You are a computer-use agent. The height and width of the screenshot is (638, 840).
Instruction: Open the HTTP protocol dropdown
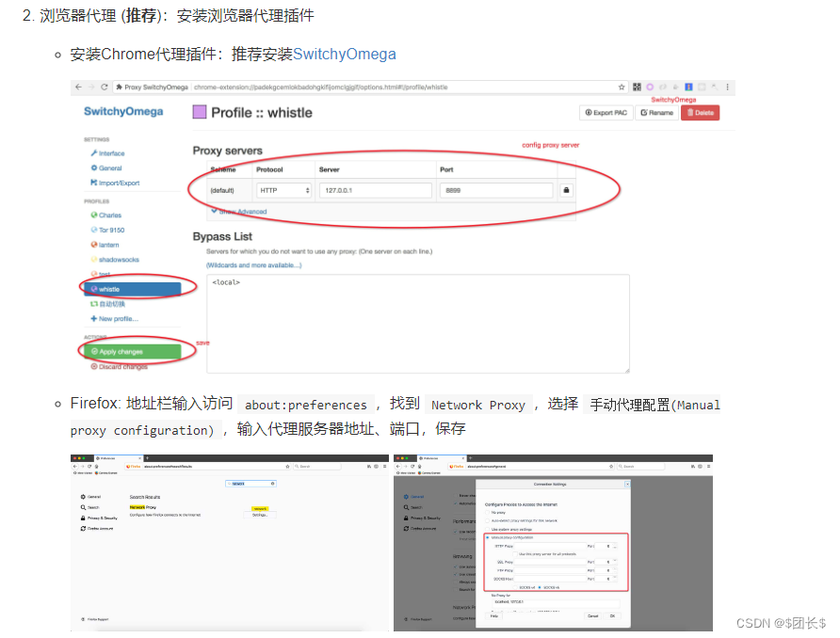point(284,190)
